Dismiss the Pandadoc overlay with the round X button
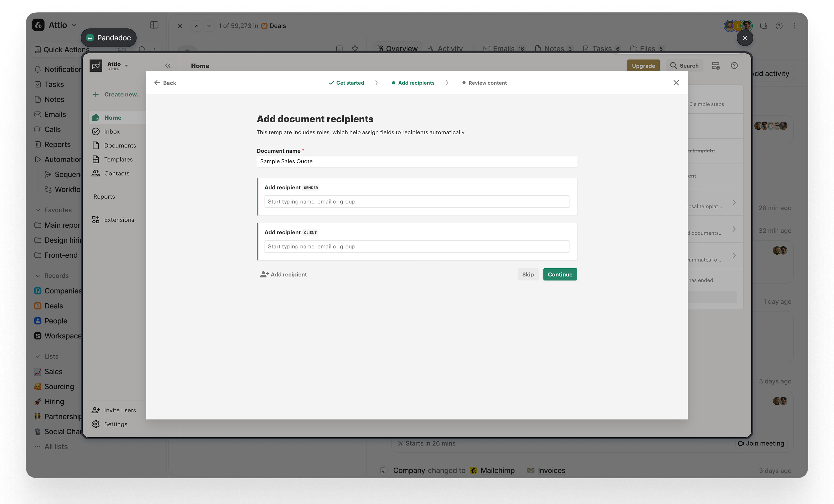 click(745, 38)
